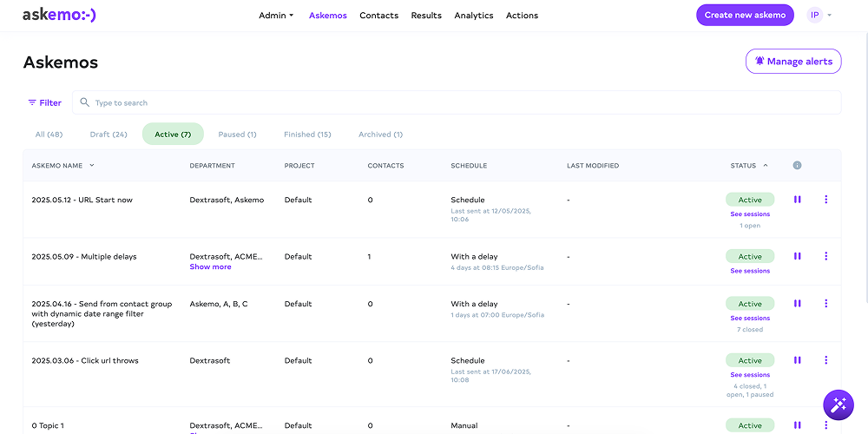Switch to All (48) tab
Image resolution: width=868 pixels, height=434 pixels.
(x=49, y=134)
